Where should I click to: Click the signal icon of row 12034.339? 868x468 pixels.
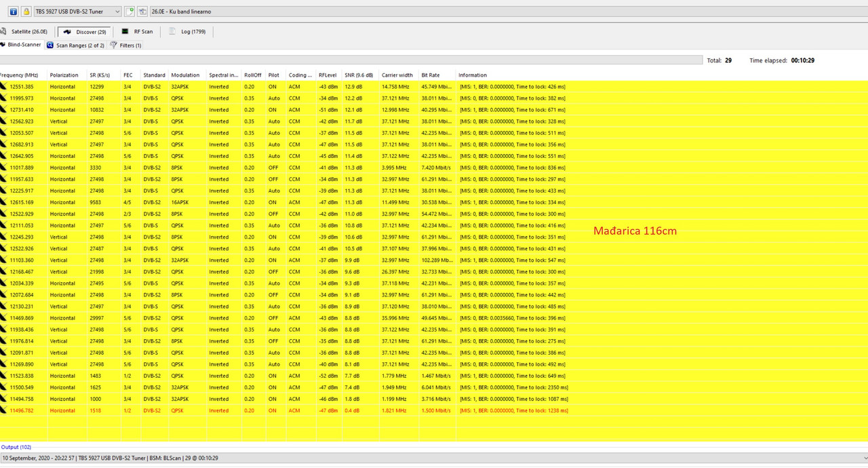coord(3,283)
